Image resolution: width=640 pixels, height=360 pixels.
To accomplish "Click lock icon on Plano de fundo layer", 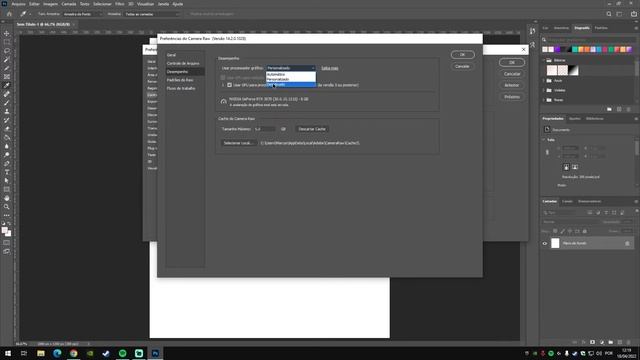I will click(627, 243).
